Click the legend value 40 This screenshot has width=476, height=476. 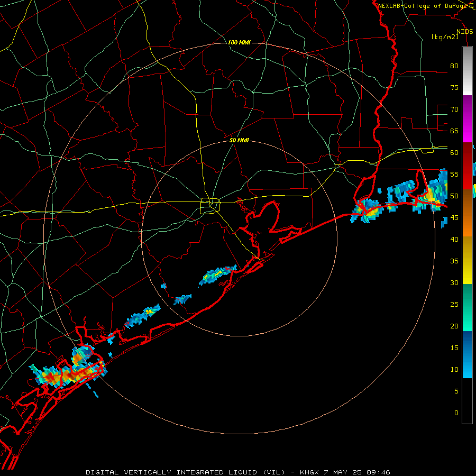(x=454, y=239)
